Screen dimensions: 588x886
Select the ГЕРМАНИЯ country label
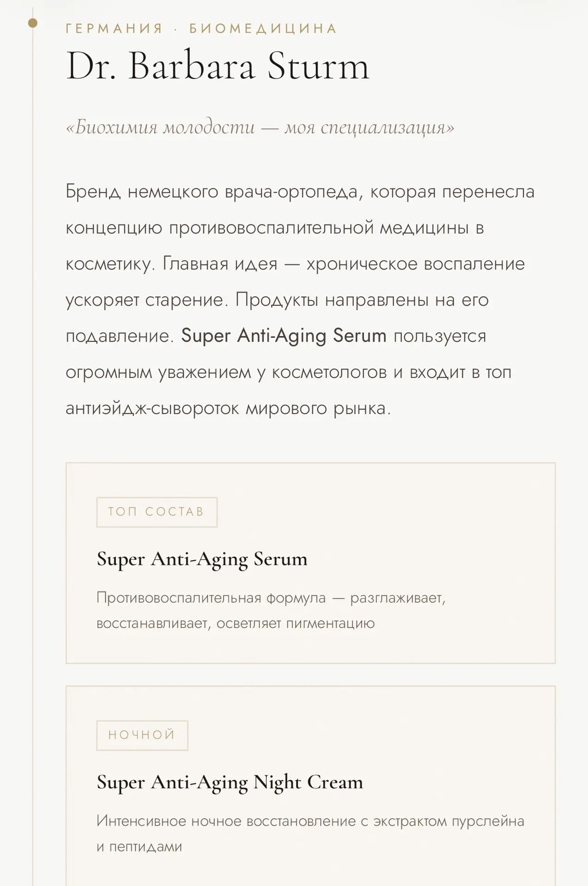click(x=114, y=29)
